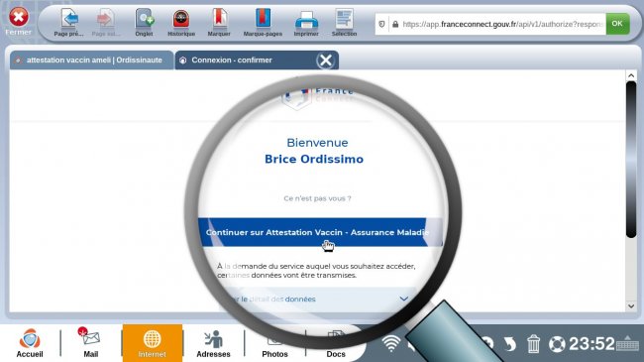Expand Voir le détail des données chevron
The width and height of the screenshot is (644, 362).
(404, 299)
